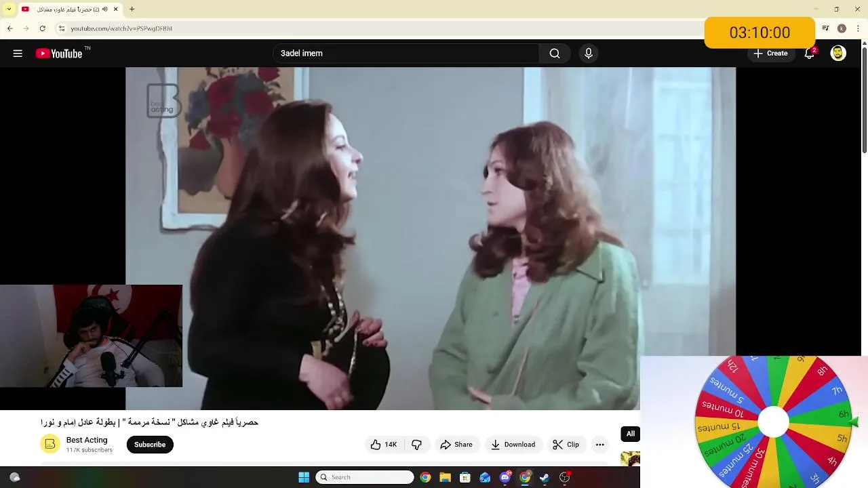Open the browser media controls icon
The image size is (868, 488).
click(825, 28)
